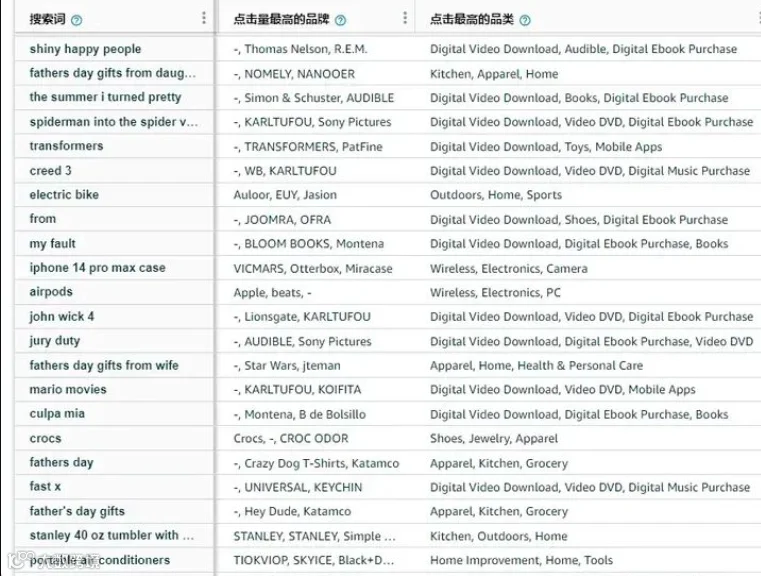Click category cell 'Wireless, Electronics, Camera'
The image size is (761, 576).
tap(509, 269)
